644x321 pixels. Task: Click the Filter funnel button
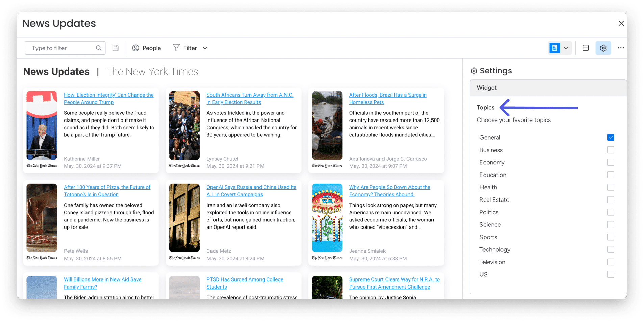coord(185,48)
